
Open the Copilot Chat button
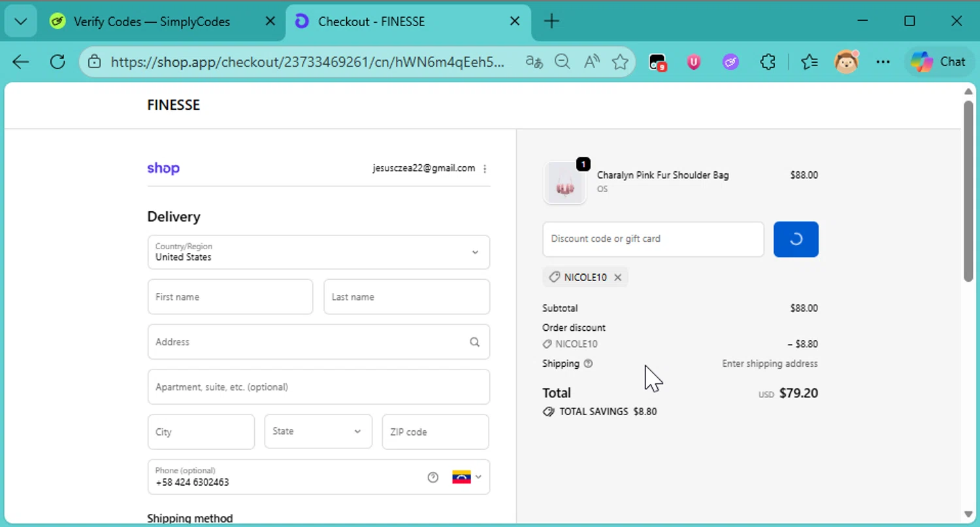pos(938,62)
